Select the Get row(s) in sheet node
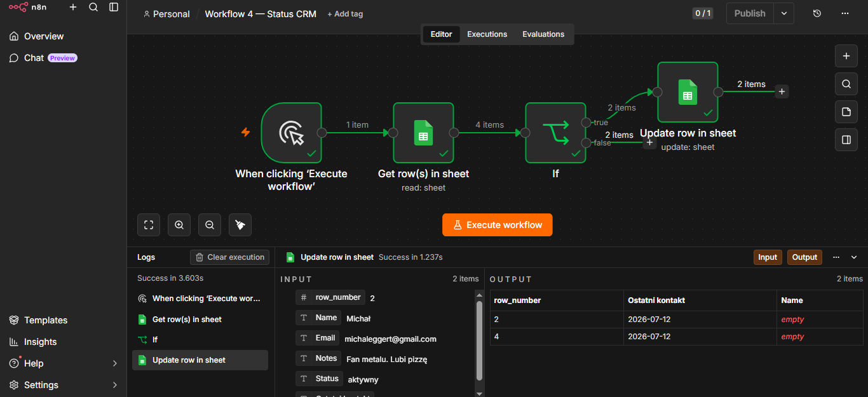This screenshot has width=868, height=397. pos(424,133)
